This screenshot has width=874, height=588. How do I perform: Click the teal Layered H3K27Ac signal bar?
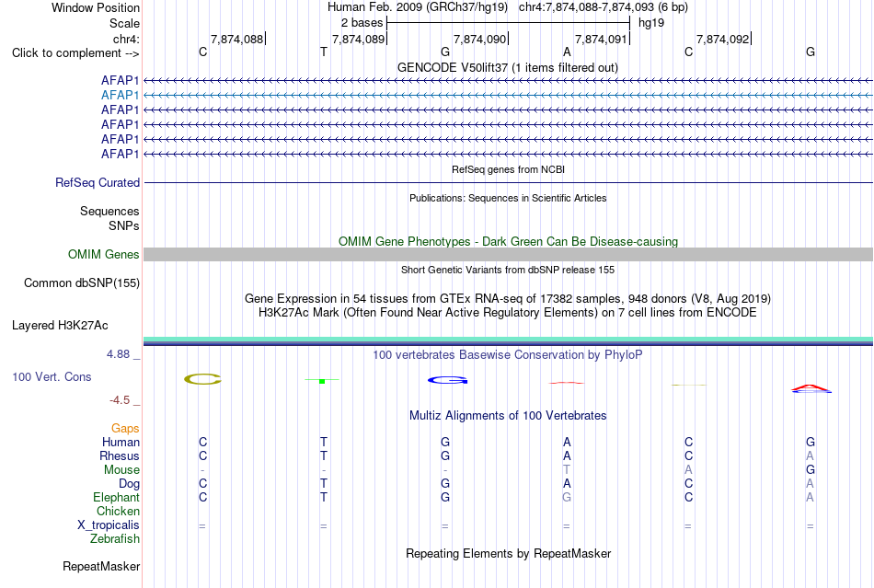[x=508, y=340]
